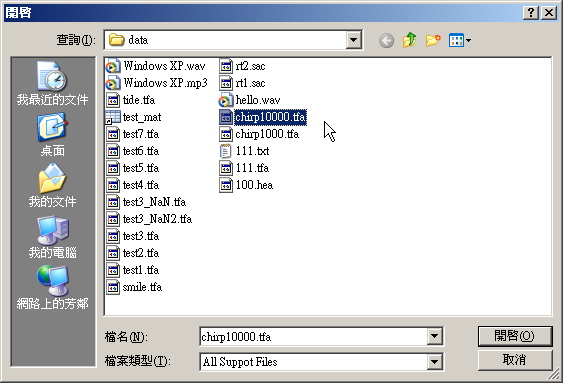Select the file name tide.tfa
Screen dimensions: 563x383
139,100
